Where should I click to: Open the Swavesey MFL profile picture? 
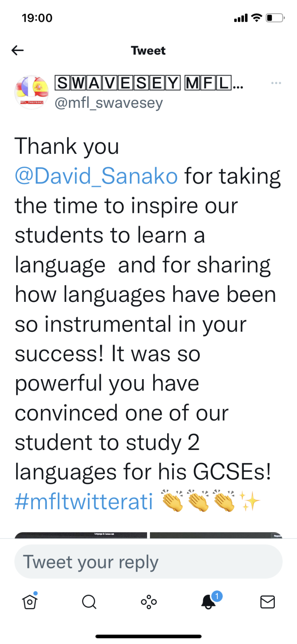31,93
